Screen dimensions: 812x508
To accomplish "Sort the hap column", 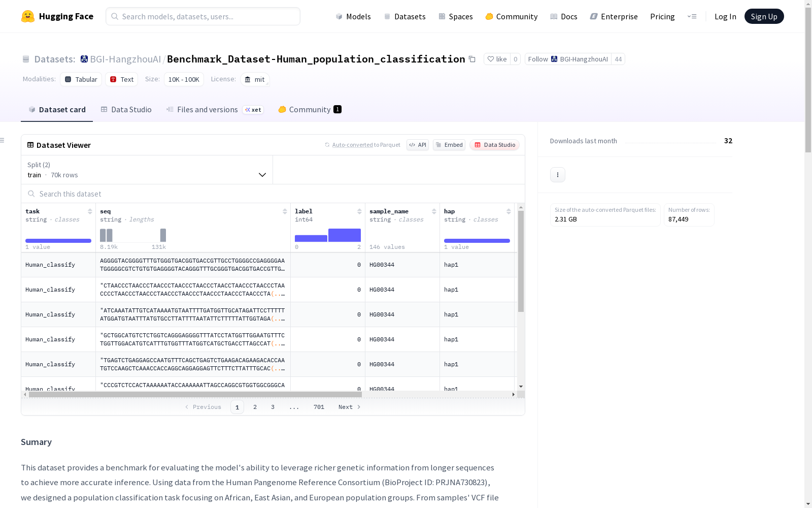I will tap(509, 211).
